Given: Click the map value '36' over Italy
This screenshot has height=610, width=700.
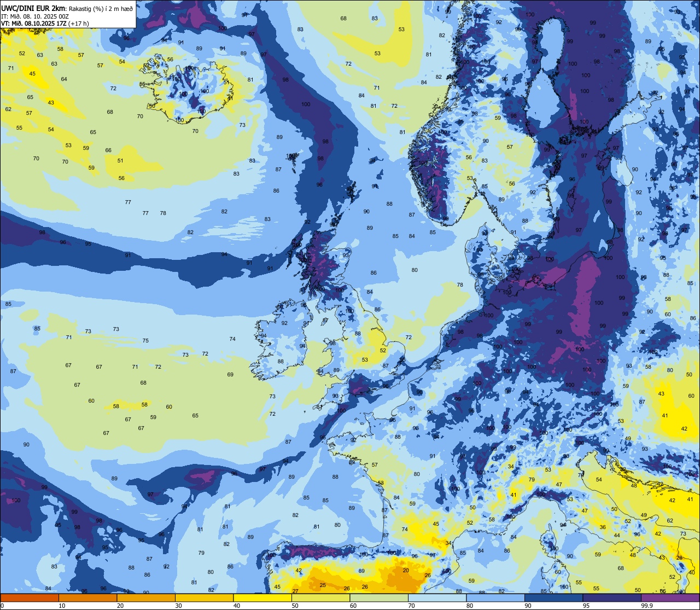Looking at the screenshot, I should point(603,527).
